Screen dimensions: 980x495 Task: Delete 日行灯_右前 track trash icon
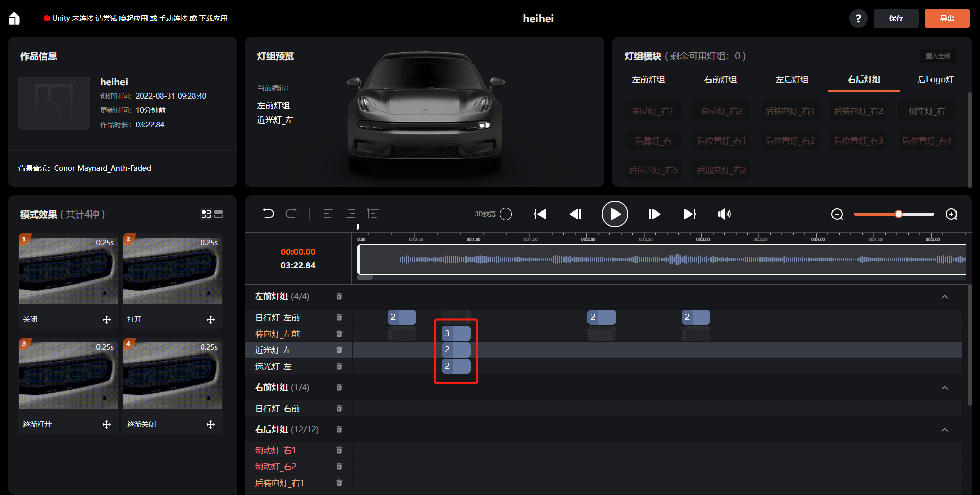339,408
